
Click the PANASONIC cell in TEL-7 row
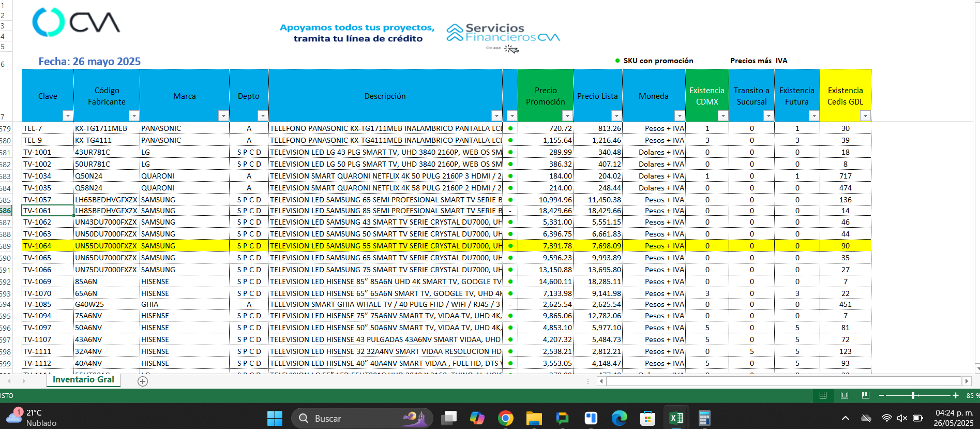[x=185, y=128]
